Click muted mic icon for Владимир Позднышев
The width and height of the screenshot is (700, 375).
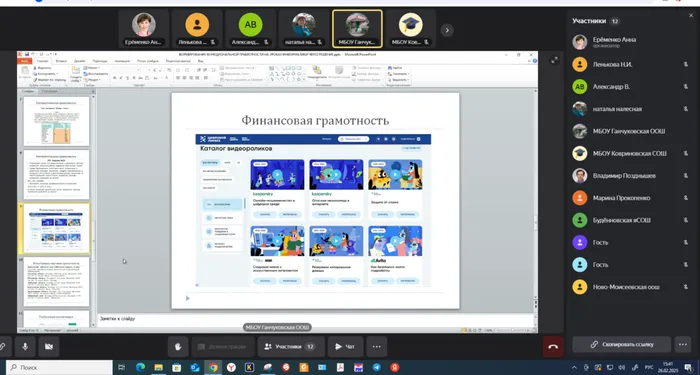[686, 175]
